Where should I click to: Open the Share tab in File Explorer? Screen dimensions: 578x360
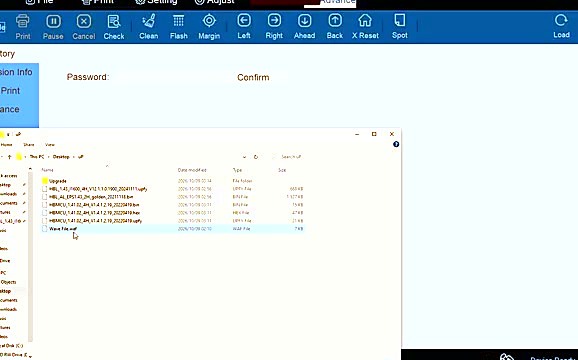click(x=29, y=145)
